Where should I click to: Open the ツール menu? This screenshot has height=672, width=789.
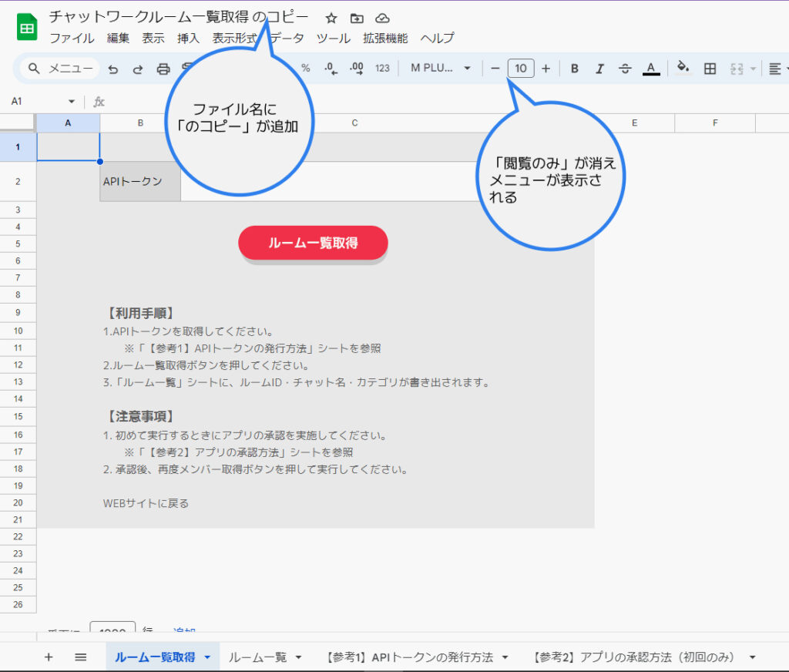(333, 39)
